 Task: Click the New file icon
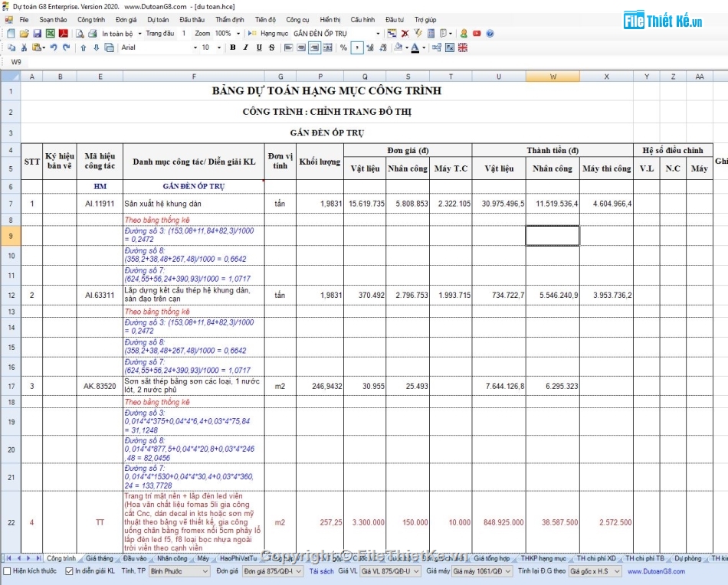[x=11, y=34]
